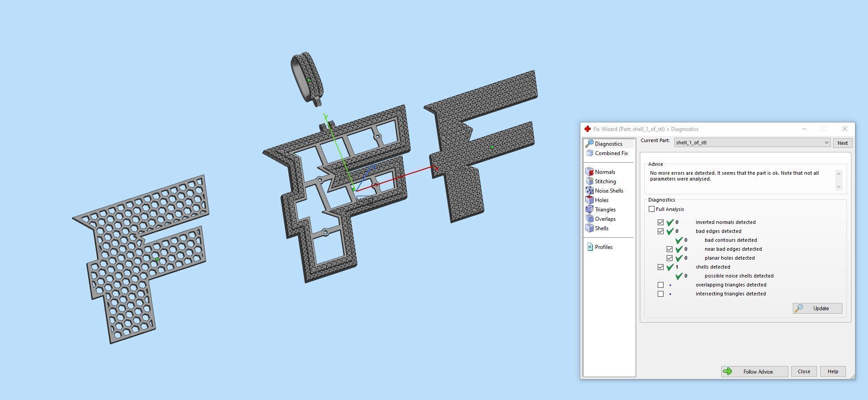This screenshot has width=868, height=400.
Task: Enable the overlapping triangles detected checkbox
Action: 660,285
